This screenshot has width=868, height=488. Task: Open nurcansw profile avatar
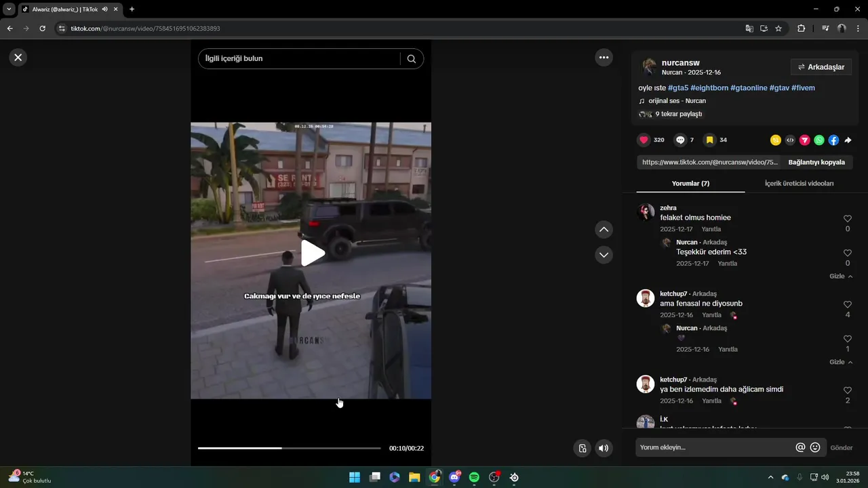coord(649,66)
